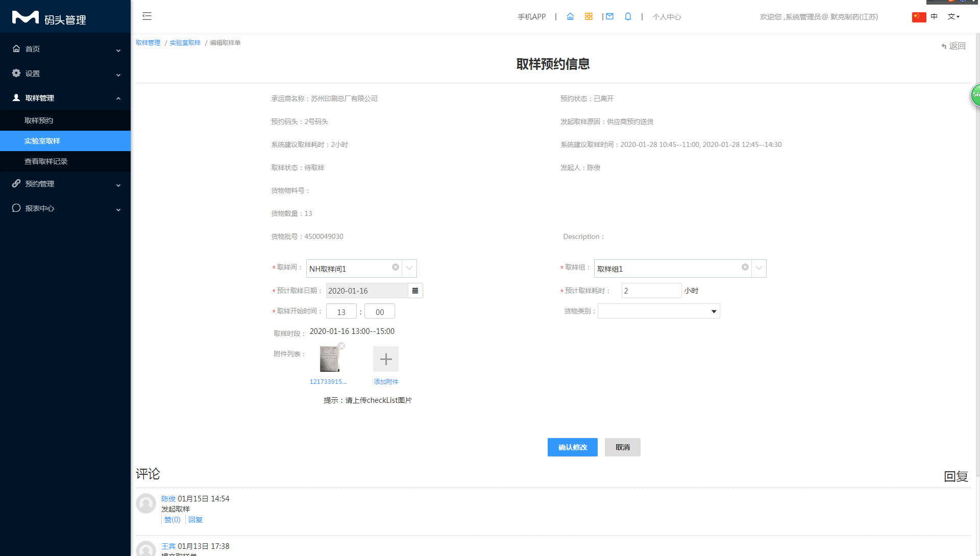
Task: Click the attachment image thumbnail
Action: click(x=330, y=359)
